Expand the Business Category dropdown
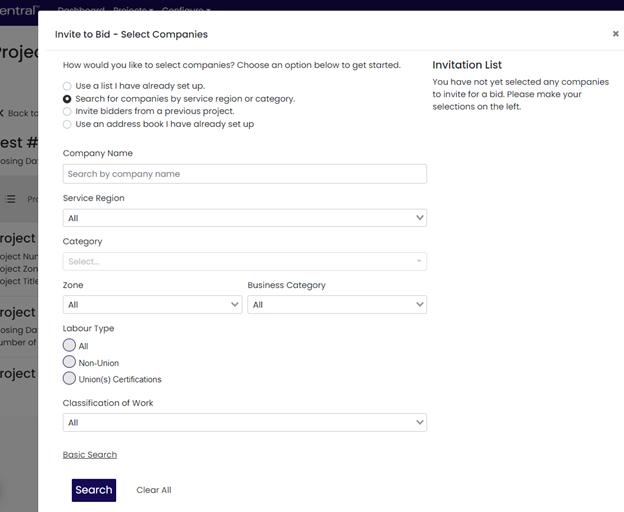The height and width of the screenshot is (512, 624). pyautogui.click(x=336, y=305)
